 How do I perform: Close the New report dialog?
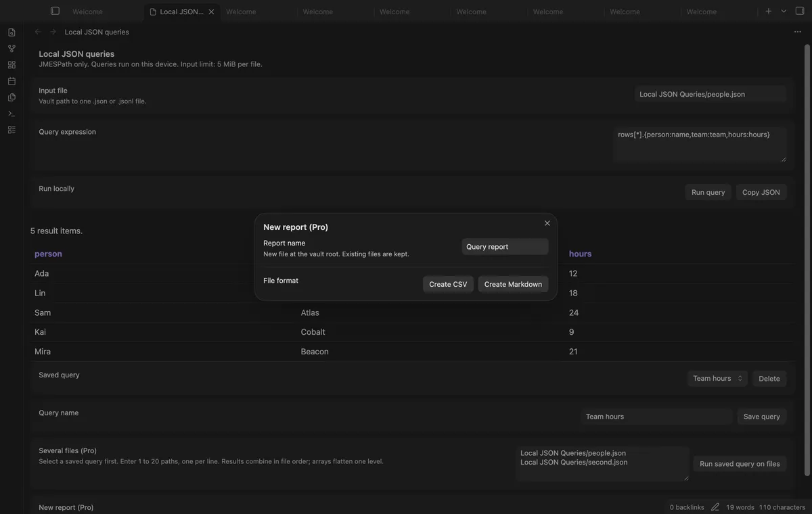click(547, 223)
